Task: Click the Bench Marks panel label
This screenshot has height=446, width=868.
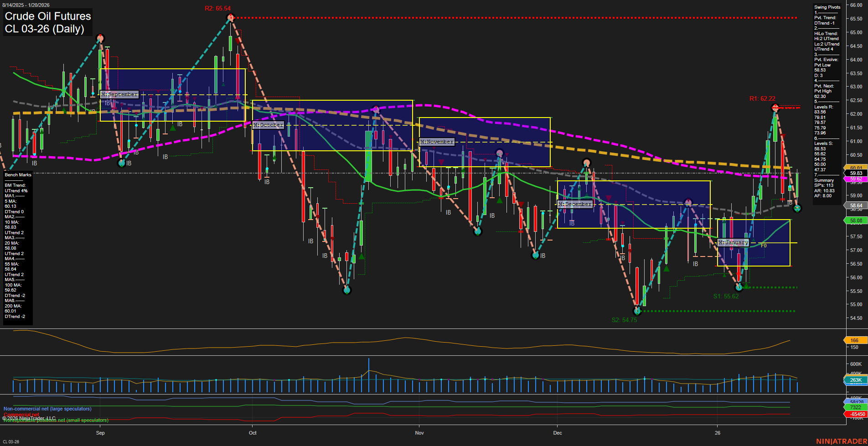Action: (17, 174)
